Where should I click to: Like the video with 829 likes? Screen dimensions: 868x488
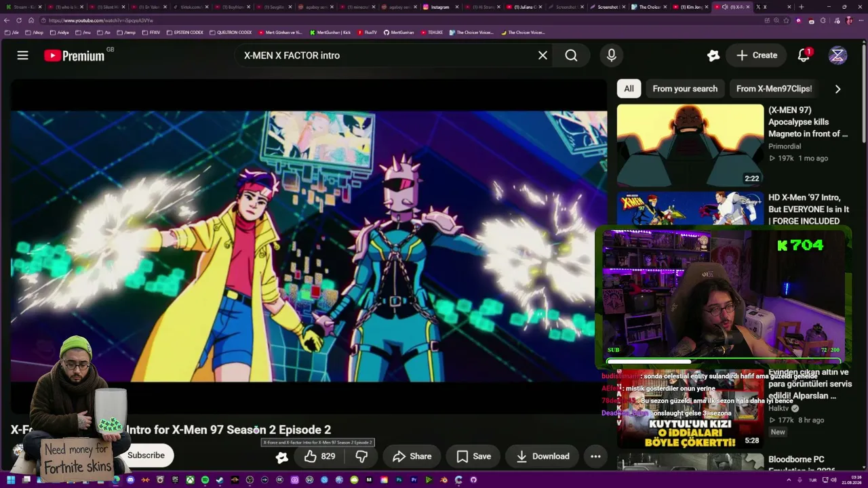tap(319, 457)
